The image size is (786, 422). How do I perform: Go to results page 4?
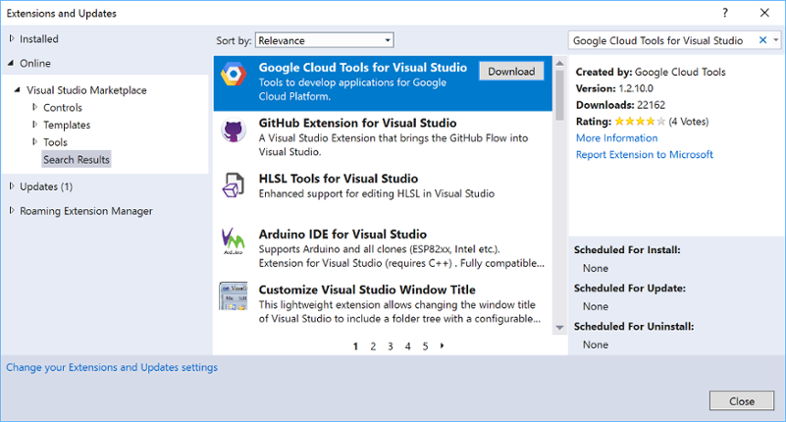408,346
